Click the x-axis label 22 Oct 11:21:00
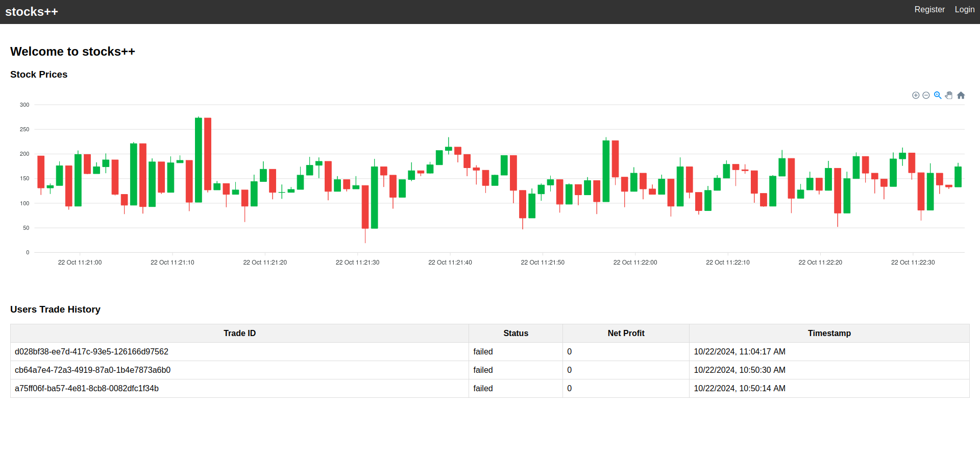The image size is (980, 476). (80, 263)
